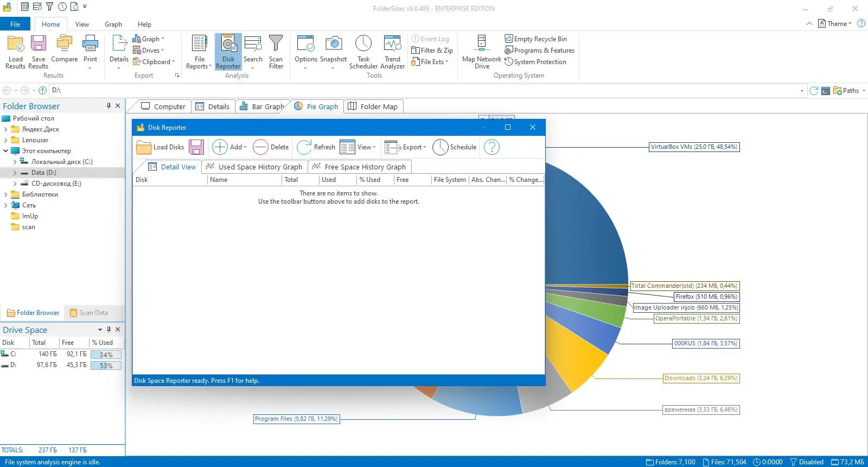This screenshot has height=467, width=868.
Task: Switch to Used Space History Graph tab
Action: pos(254,167)
